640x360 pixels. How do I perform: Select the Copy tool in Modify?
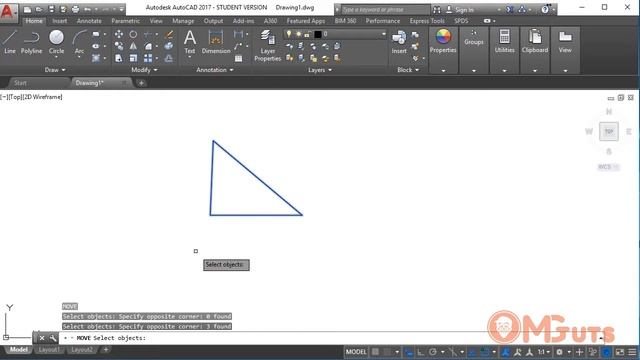119,46
